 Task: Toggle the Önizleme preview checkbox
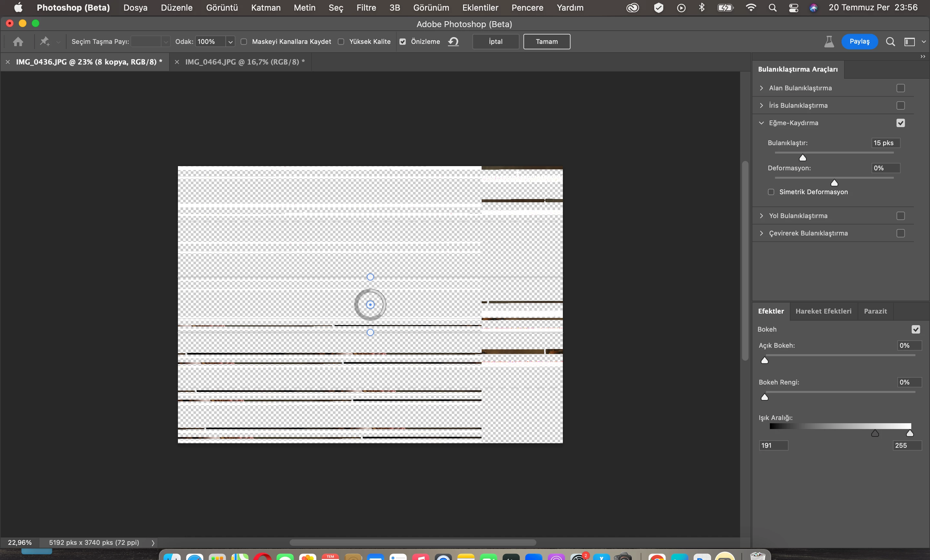point(403,42)
